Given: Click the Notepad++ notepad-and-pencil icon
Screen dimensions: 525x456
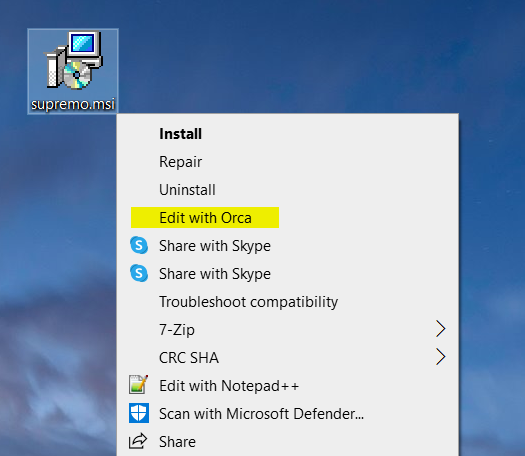Looking at the screenshot, I should (x=139, y=384).
